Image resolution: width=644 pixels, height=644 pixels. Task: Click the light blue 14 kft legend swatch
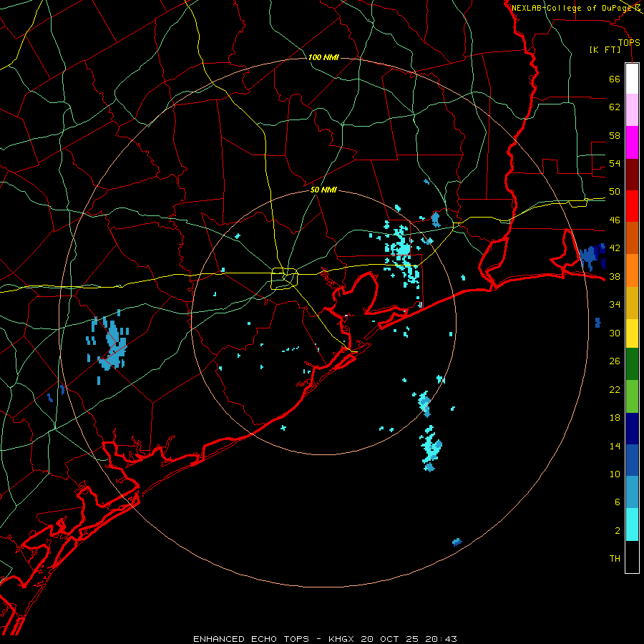pos(632,492)
